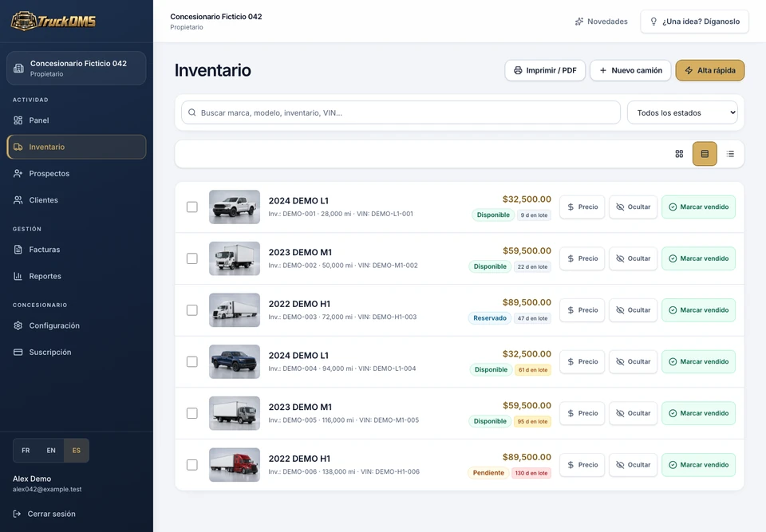The width and height of the screenshot is (766, 532).
Task: Edit Precio for DEMO-006
Action: 582,465
